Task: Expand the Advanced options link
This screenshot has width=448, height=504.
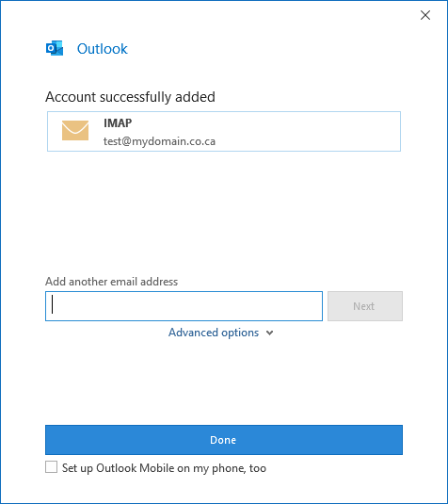Action: (221, 333)
